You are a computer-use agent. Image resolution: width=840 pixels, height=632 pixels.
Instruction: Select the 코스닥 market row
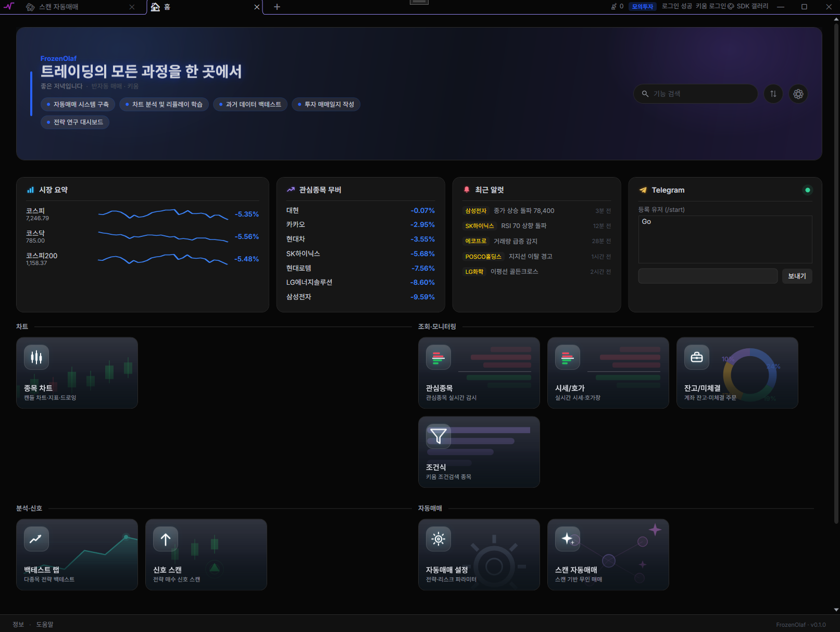(x=142, y=236)
